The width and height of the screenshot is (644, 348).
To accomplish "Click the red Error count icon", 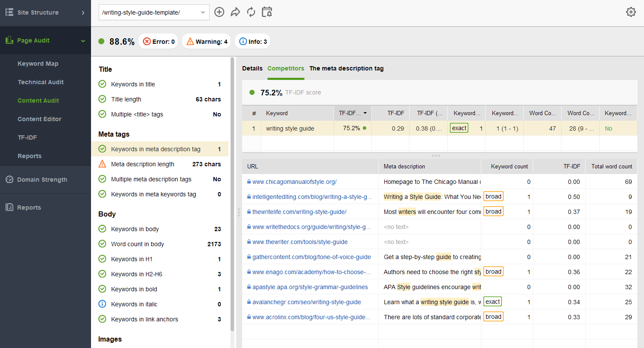I will 147,42.
